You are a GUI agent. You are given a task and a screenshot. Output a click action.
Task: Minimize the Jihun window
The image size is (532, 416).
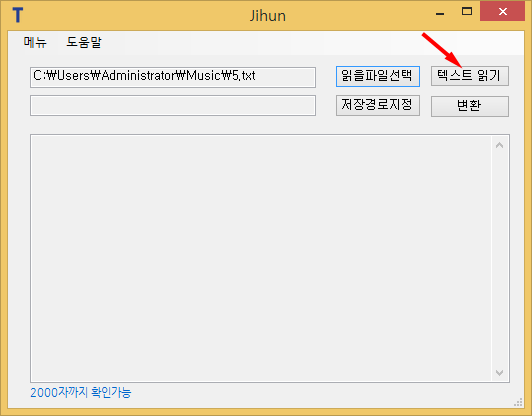coord(440,13)
